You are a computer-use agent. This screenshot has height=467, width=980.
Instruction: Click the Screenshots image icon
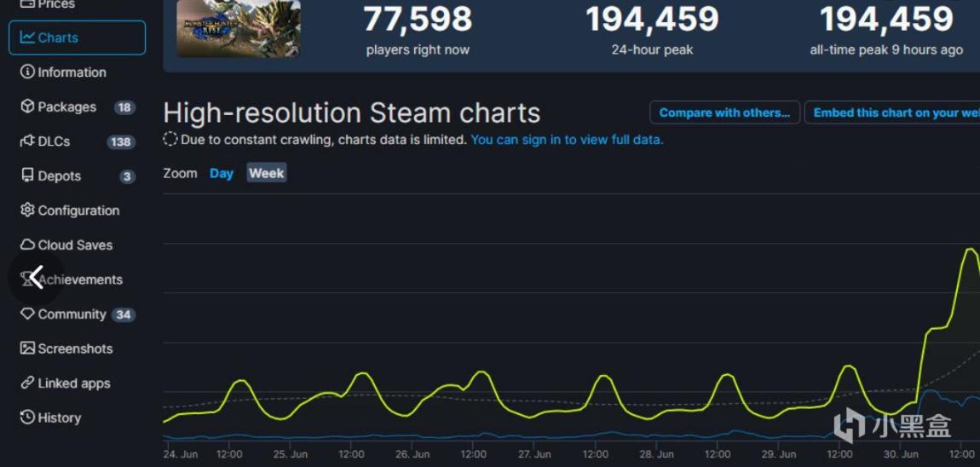pos(27,349)
